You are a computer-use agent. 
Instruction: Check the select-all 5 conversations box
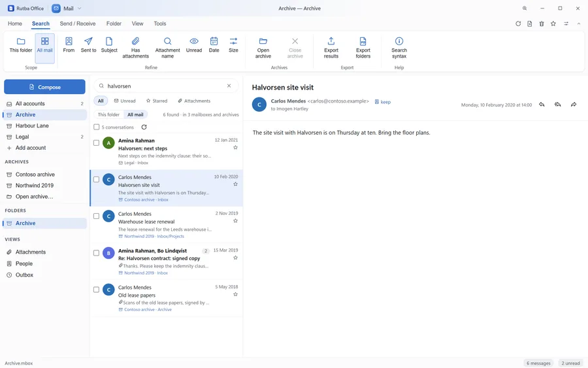[97, 127]
